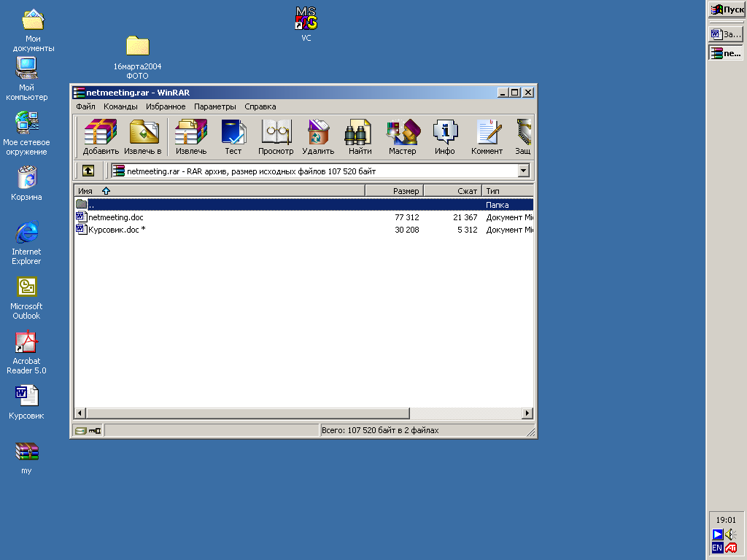Select the Word icon of netmeeting.doc
This screenshot has width=747, height=560.
[x=81, y=217]
